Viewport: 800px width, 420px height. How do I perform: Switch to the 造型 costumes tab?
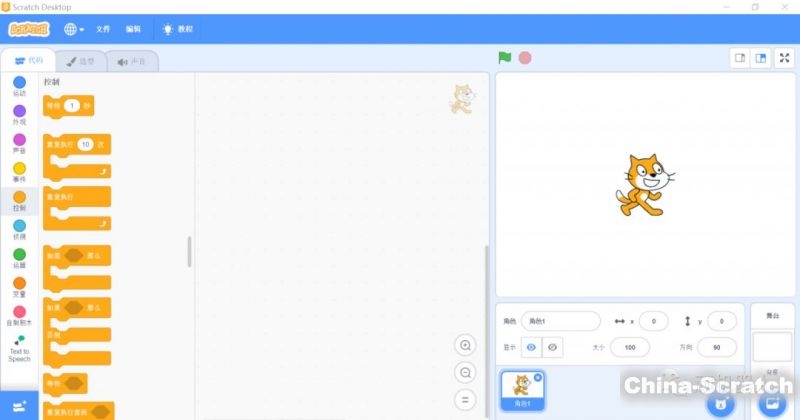tap(79, 61)
